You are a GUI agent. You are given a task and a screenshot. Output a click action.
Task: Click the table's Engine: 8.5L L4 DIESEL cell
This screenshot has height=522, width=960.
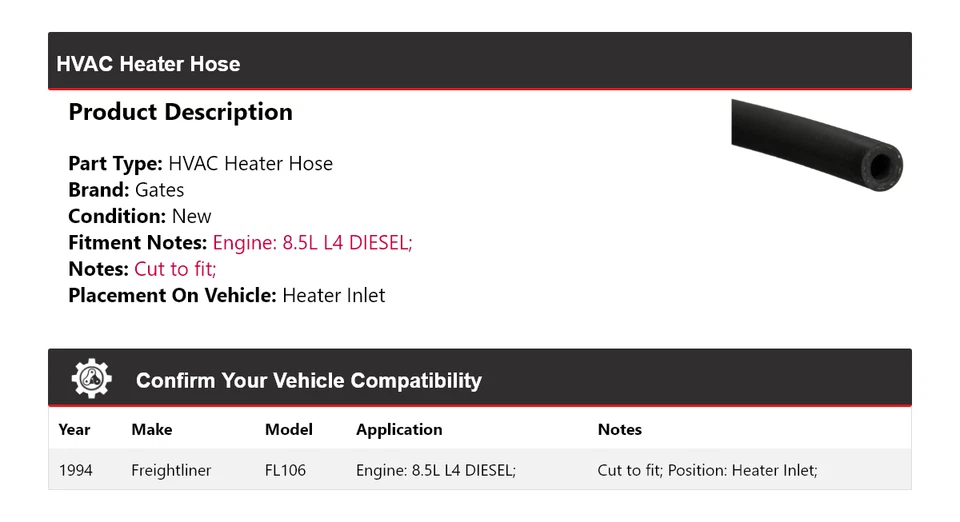[x=435, y=470]
